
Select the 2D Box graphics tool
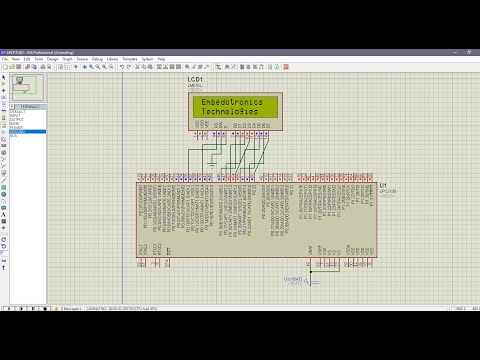tap(4, 187)
